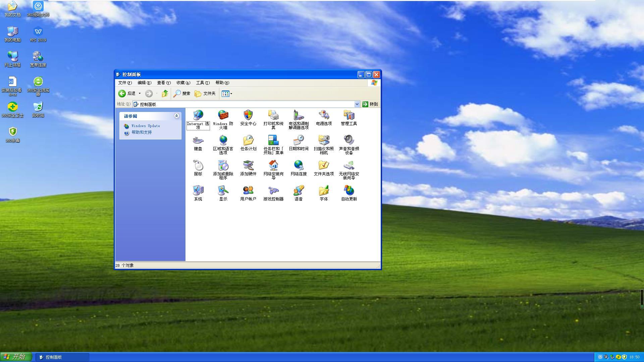Open the 查看(V) menu
Image resolution: width=644 pixels, height=362 pixels.
(x=164, y=83)
